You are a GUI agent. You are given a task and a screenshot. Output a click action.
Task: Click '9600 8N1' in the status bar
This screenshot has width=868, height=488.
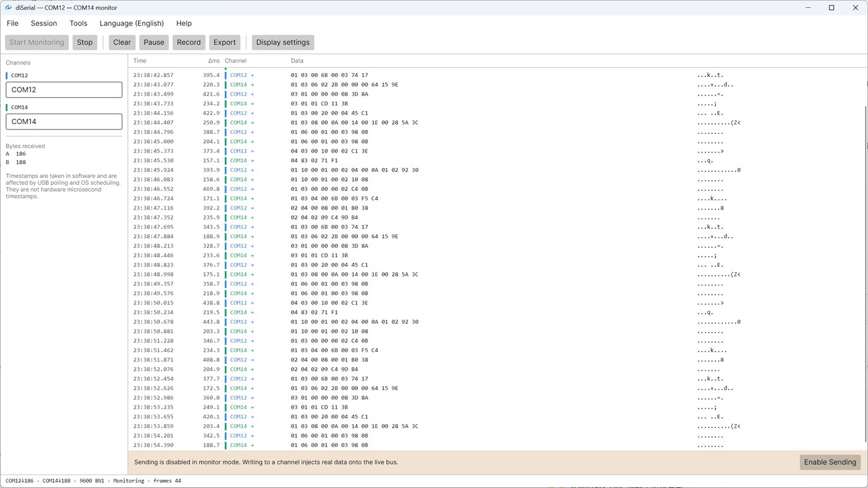92,481
